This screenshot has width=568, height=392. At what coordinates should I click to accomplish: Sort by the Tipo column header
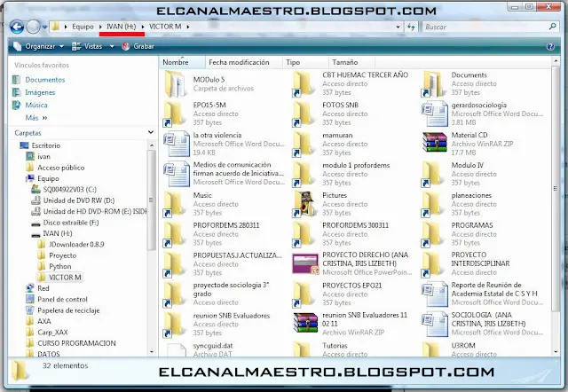point(305,62)
